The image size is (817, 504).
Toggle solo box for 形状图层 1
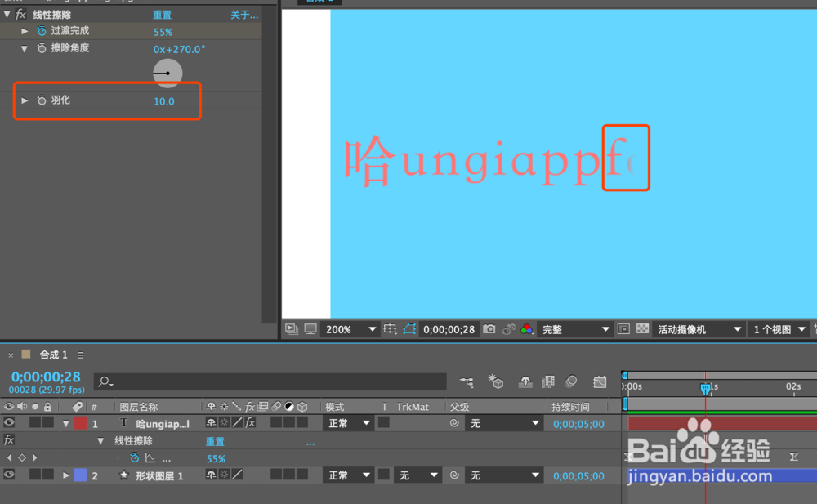click(x=35, y=475)
